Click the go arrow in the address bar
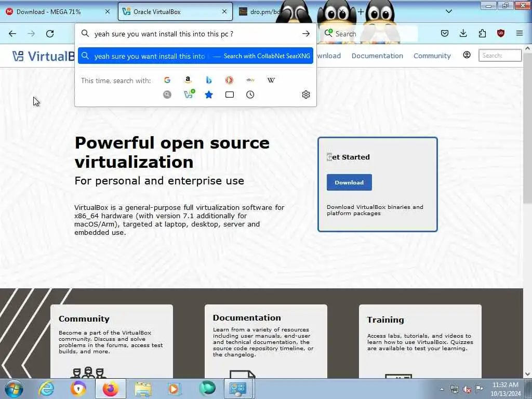The width and height of the screenshot is (532, 399). [x=305, y=34]
